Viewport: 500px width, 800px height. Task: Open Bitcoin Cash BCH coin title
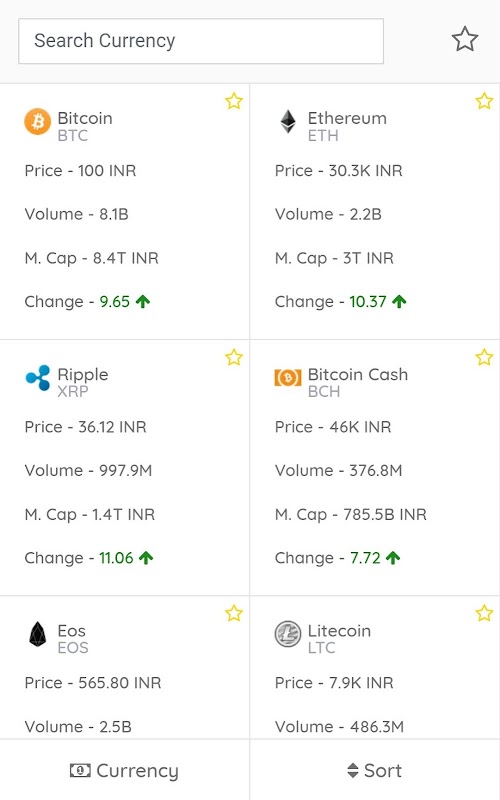tap(358, 383)
